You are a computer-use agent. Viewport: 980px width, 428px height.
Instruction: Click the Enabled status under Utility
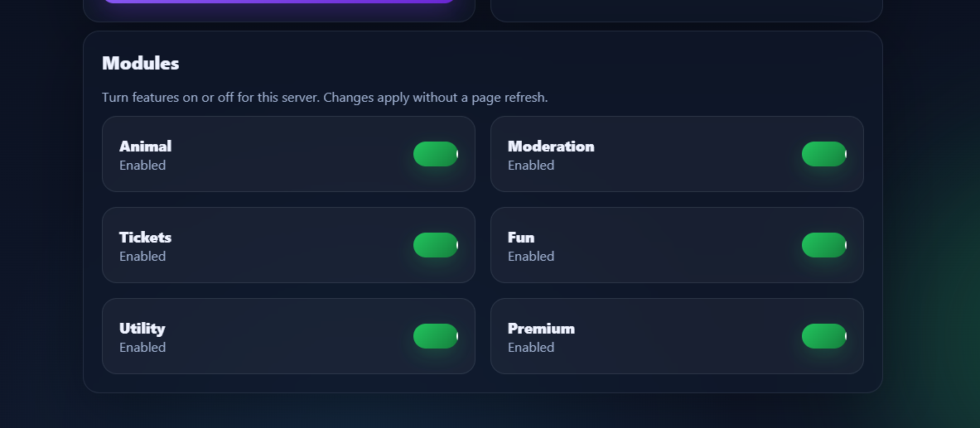142,348
